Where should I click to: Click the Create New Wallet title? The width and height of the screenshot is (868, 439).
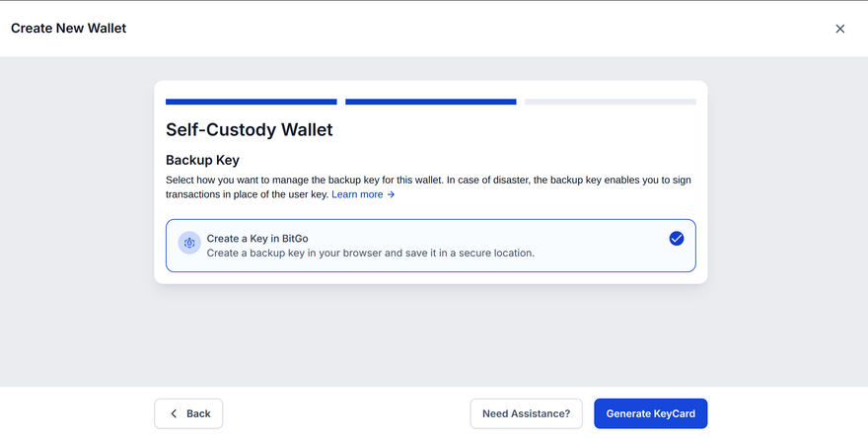pos(68,29)
